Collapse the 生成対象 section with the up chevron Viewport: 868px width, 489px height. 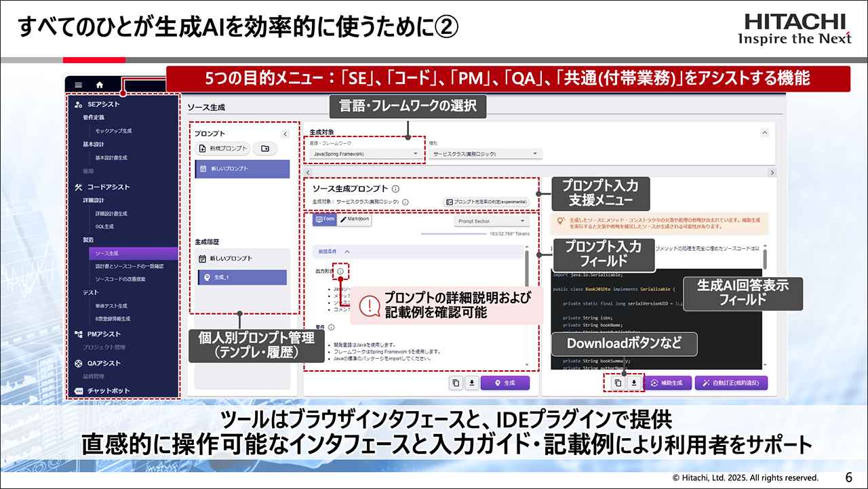coord(764,133)
